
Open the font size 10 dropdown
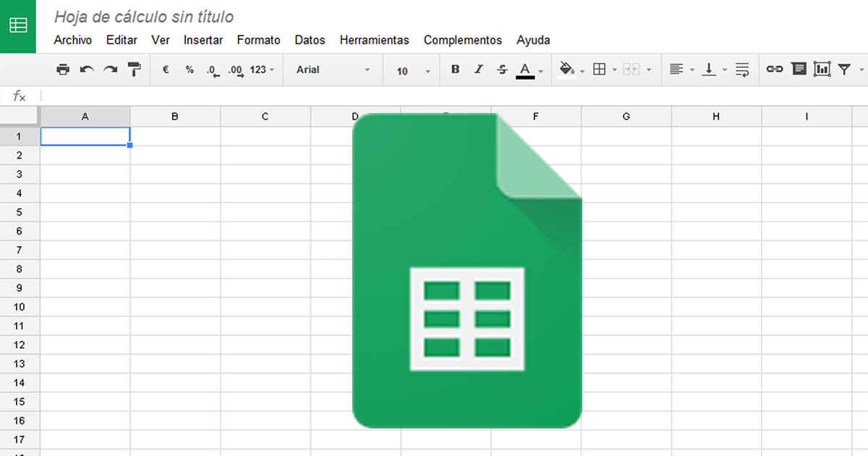coord(413,70)
